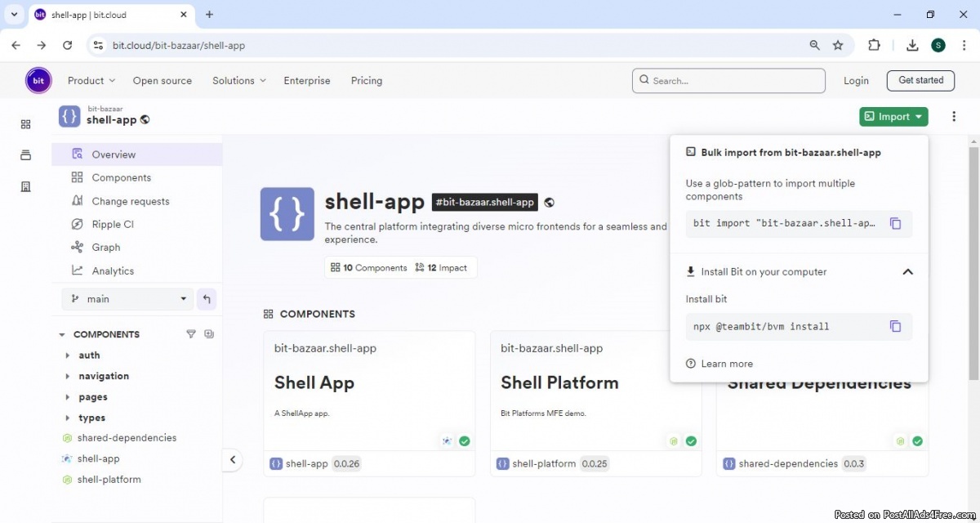Open the Solutions dropdown menu
Viewport: 980px width, 523px height.
coord(239,81)
